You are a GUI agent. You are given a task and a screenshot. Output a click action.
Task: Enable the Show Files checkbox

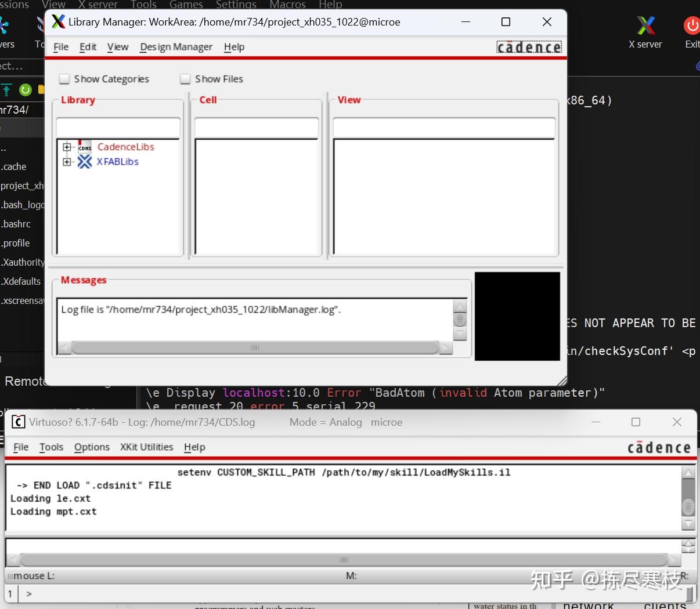point(185,78)
